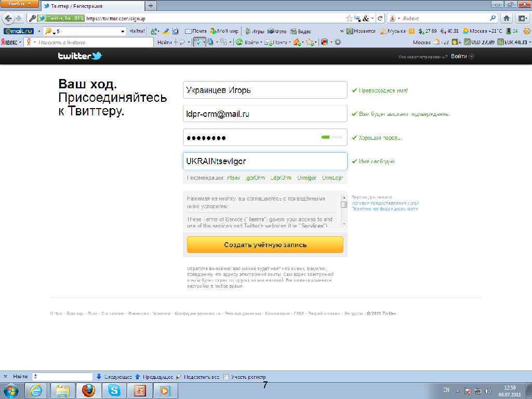Open the Windows Start button
The height and width of the screenshot is (399, 532).
pyautogui.click(x=11, y=391)
